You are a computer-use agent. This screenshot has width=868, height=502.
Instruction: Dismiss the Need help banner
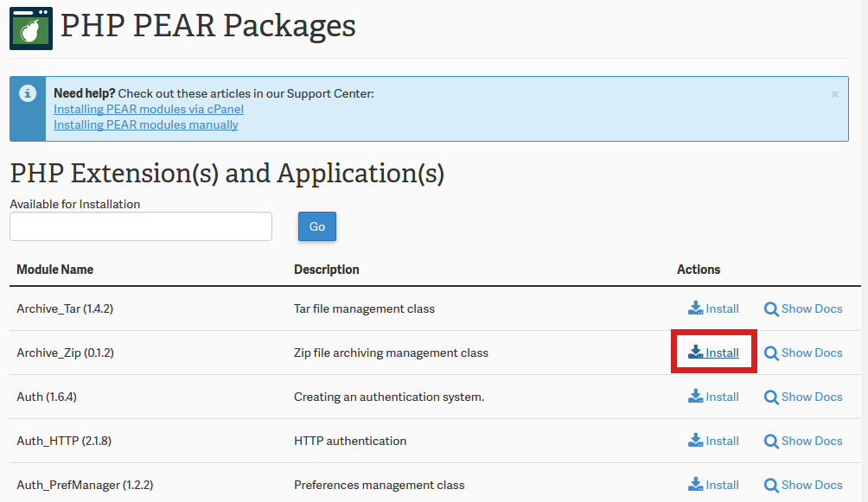(834, 94)
